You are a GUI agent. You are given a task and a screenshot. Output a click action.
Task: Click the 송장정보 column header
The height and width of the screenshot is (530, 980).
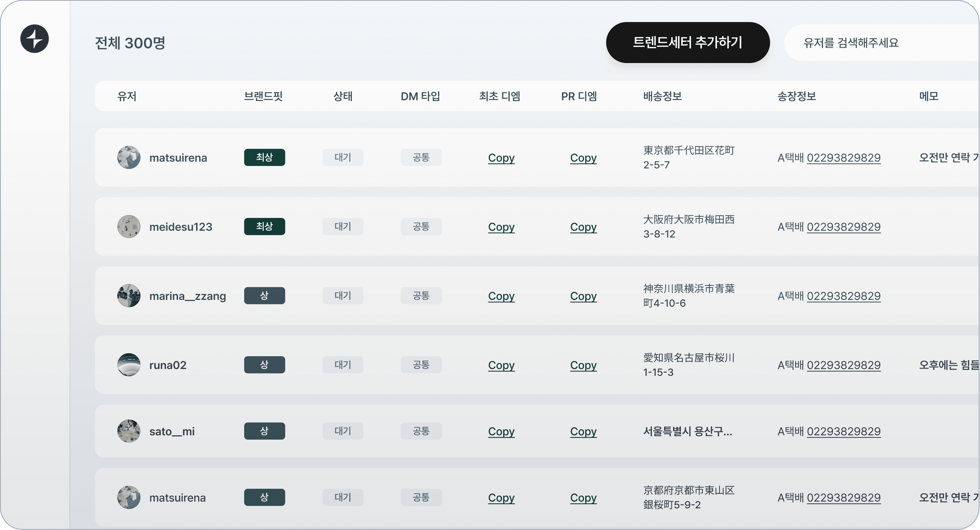point(797,96)
